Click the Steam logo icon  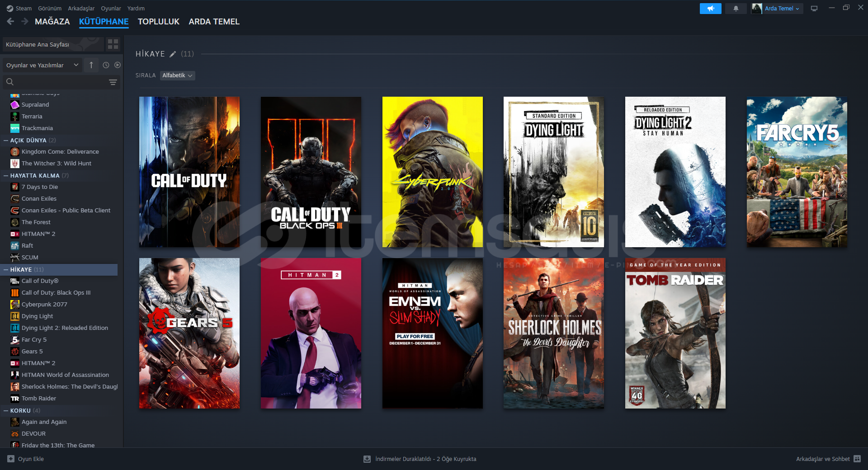click(10, 8)
